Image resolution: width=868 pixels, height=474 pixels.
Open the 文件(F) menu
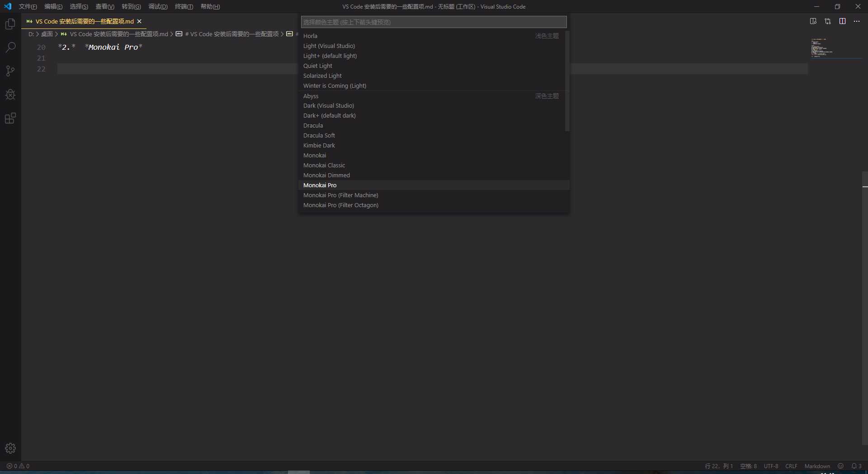[x=28, y=6]
